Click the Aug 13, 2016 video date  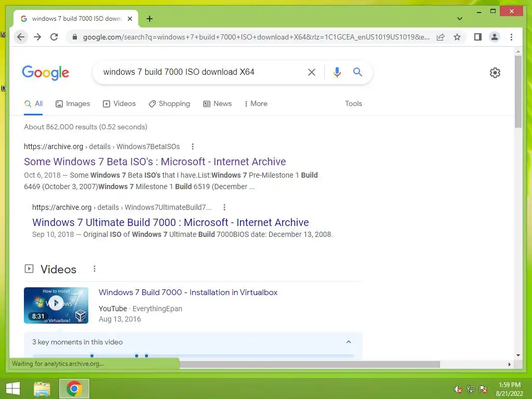[120, 320]
